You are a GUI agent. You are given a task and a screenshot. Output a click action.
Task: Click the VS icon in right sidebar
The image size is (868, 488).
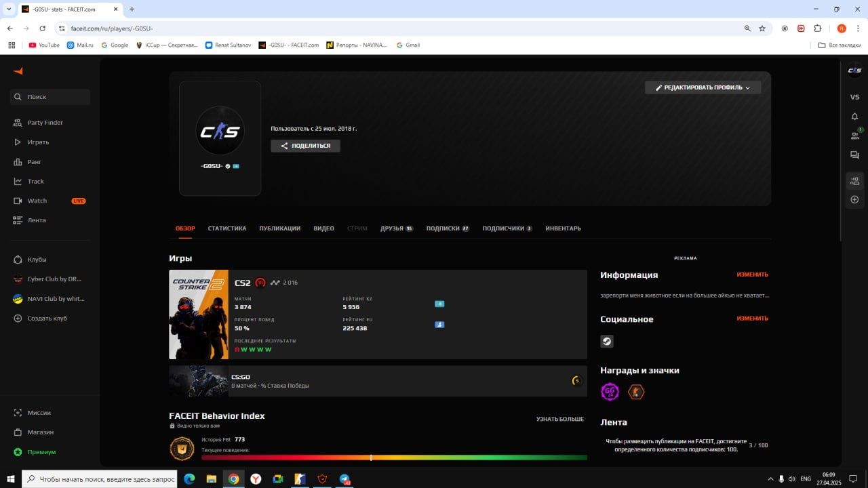[854, 97]
